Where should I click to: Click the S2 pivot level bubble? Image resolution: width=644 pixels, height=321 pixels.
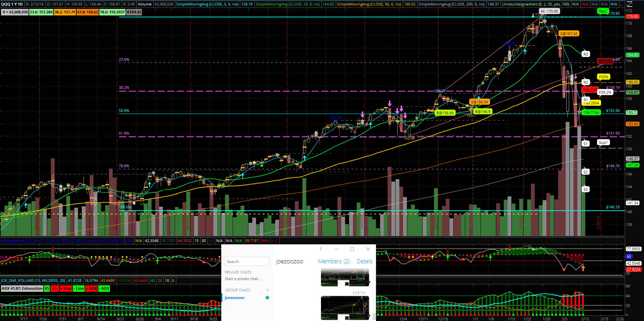586,172
